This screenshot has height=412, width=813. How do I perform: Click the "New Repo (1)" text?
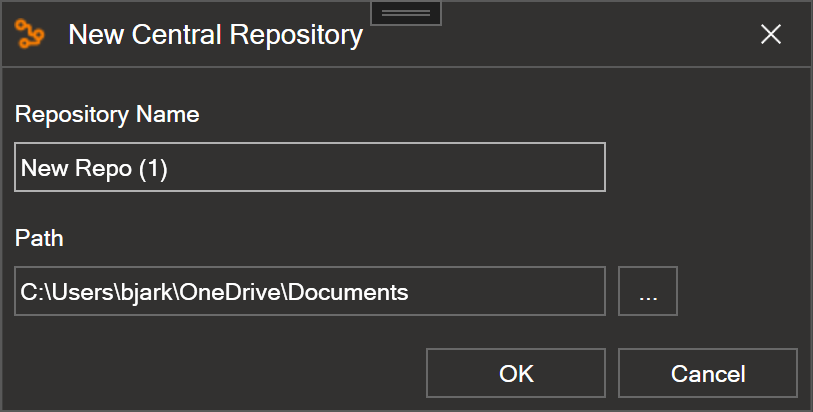click(x=94, y=168)
